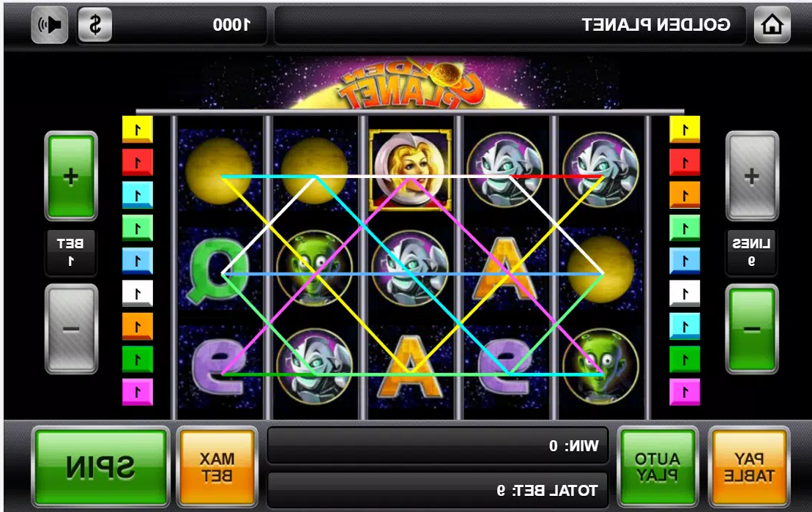Click the white line marker beside Bet controls
Viewport: 812px width, 512px height.
[137, 293]
